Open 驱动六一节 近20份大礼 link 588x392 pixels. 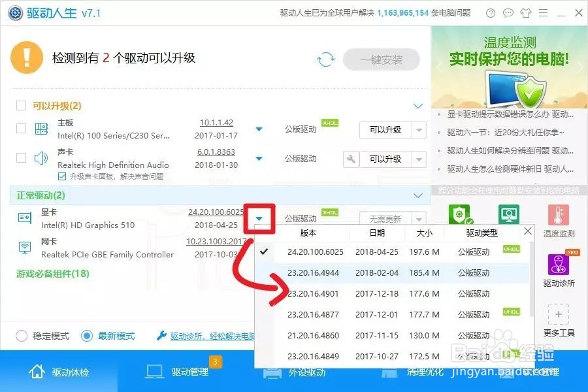(506, 133)
